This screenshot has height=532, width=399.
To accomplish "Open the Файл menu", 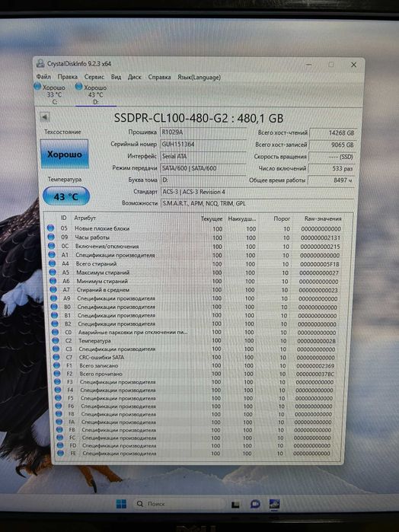I will point(43,77).
